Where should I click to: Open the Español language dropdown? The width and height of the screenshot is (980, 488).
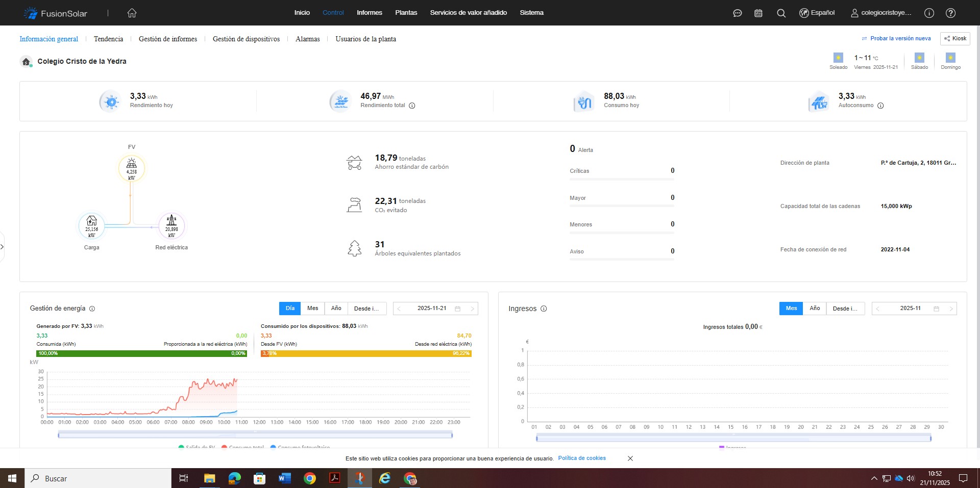[x=817, y=13]
